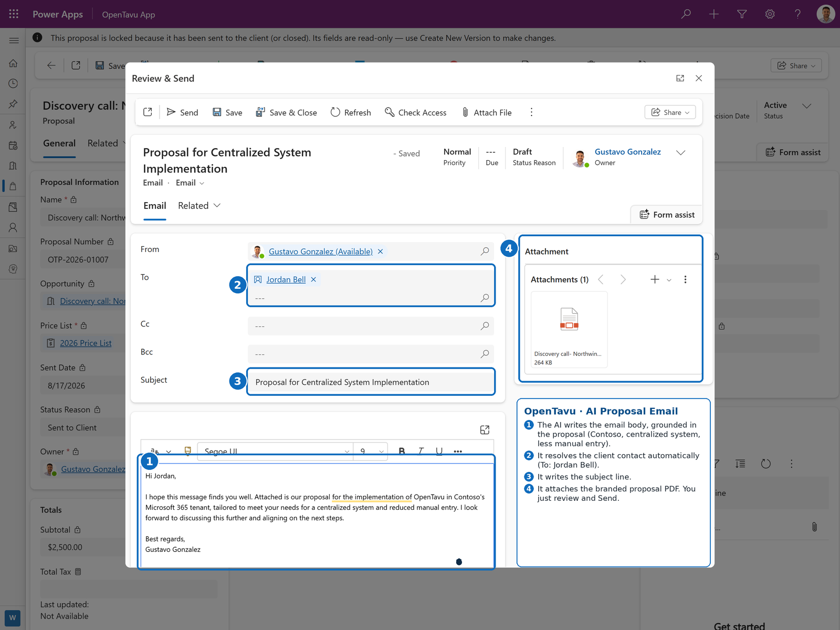Image resolution: width=840 pixels, height=630 pixels.
Task: Click the format painter icon in editor
Action: (x=187, y=451)
